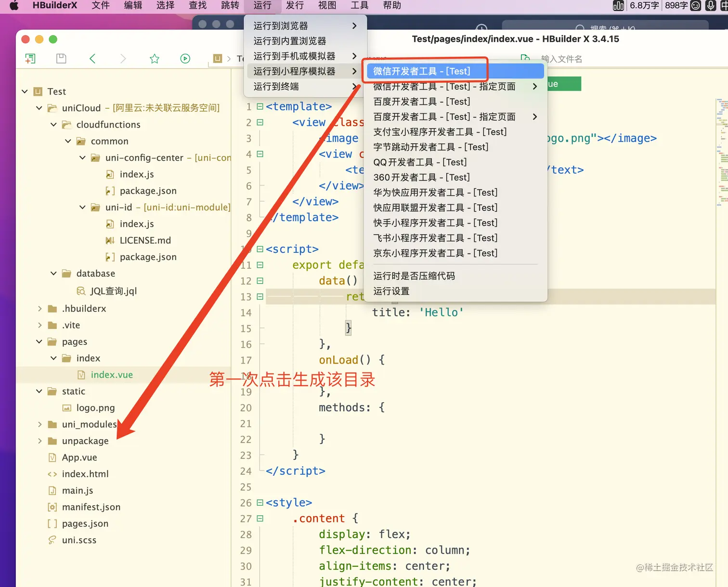Open the 文件 menu
728x587 pixels.
pos(101,6)
